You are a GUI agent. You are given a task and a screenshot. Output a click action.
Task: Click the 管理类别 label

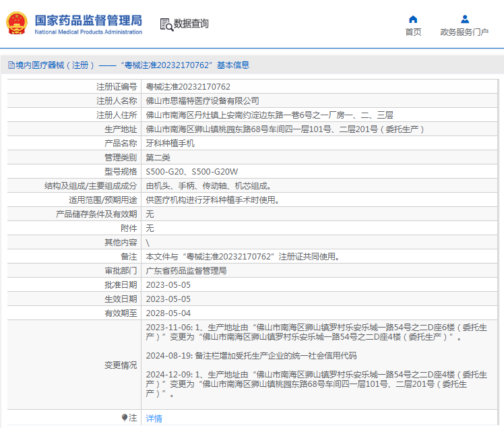121,157
